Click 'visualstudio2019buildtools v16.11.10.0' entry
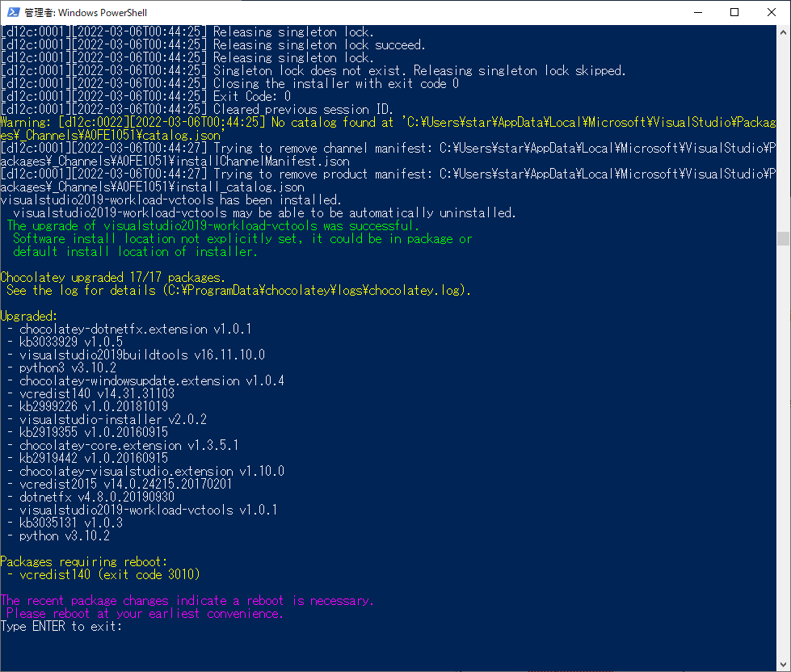 142,355
